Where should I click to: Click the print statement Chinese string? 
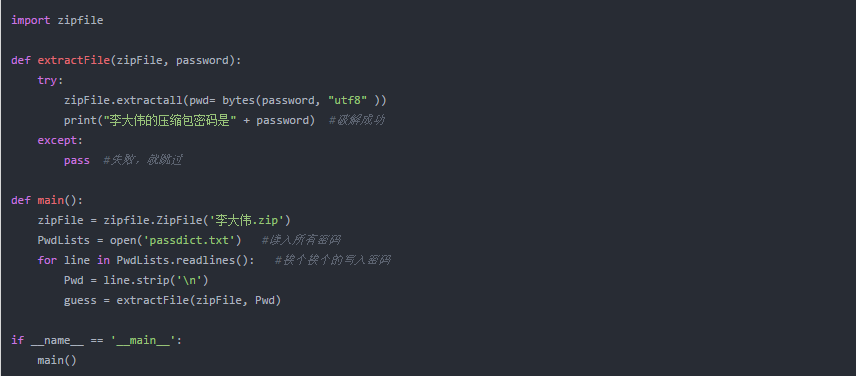170,120
